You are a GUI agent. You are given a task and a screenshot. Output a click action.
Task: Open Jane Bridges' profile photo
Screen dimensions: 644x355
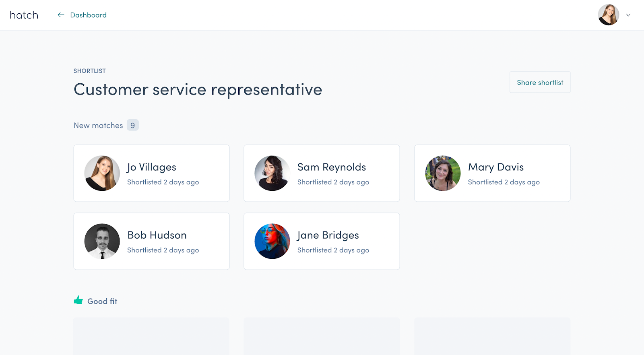click(x=272, y=241)
